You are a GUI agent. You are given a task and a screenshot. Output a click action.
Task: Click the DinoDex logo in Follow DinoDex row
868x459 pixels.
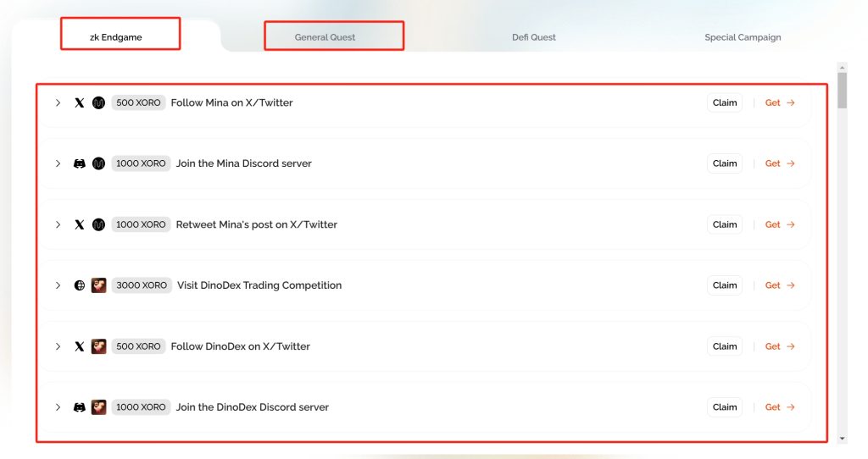click(98, 346)
